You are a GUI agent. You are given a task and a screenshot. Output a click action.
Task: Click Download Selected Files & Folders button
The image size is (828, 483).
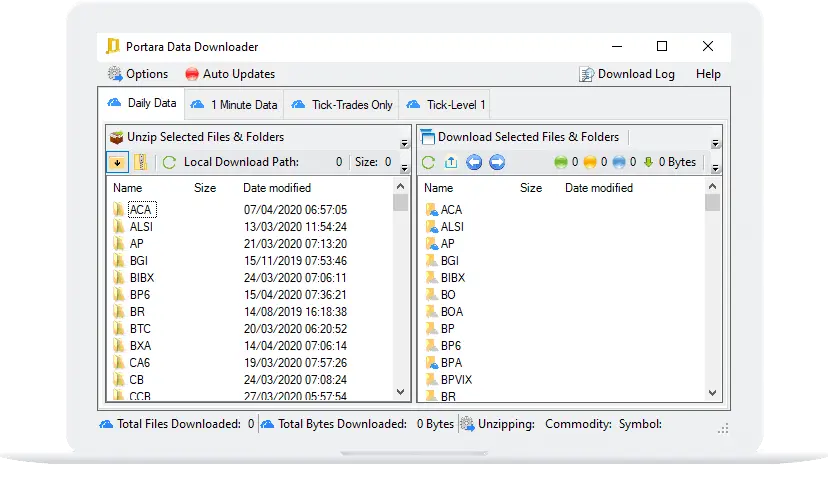pyautogui.click(x=520, y=137)
